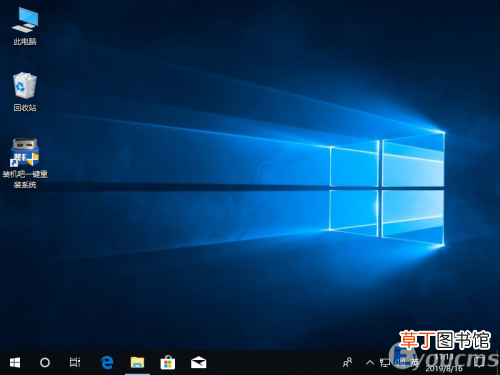500x375 pixels.
Task: Open File Explorer from the taskbar
Action: coord(137,362)
